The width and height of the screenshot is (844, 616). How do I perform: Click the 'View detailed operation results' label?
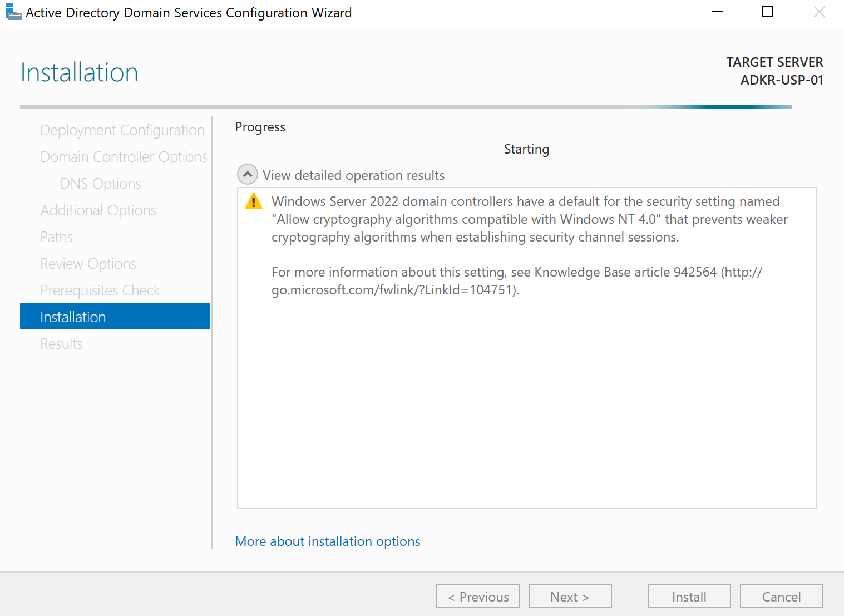point(354,175)
